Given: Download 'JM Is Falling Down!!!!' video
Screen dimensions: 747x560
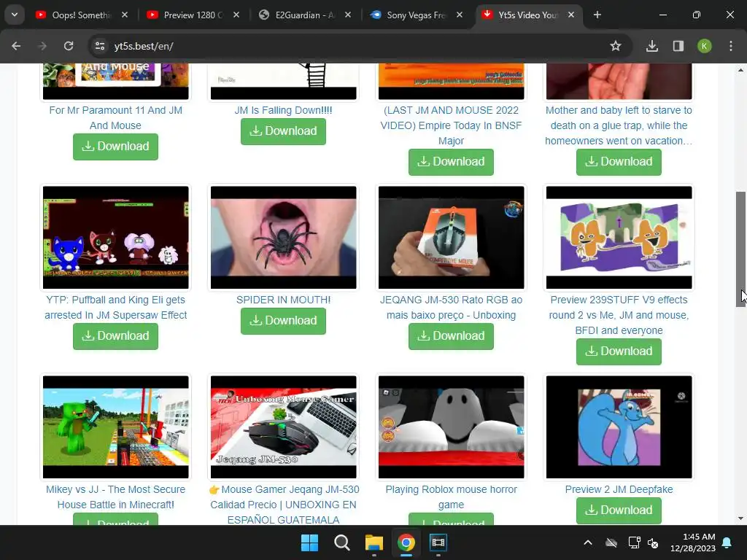Looking at the screenshot, I should click(x=283, y=131).
